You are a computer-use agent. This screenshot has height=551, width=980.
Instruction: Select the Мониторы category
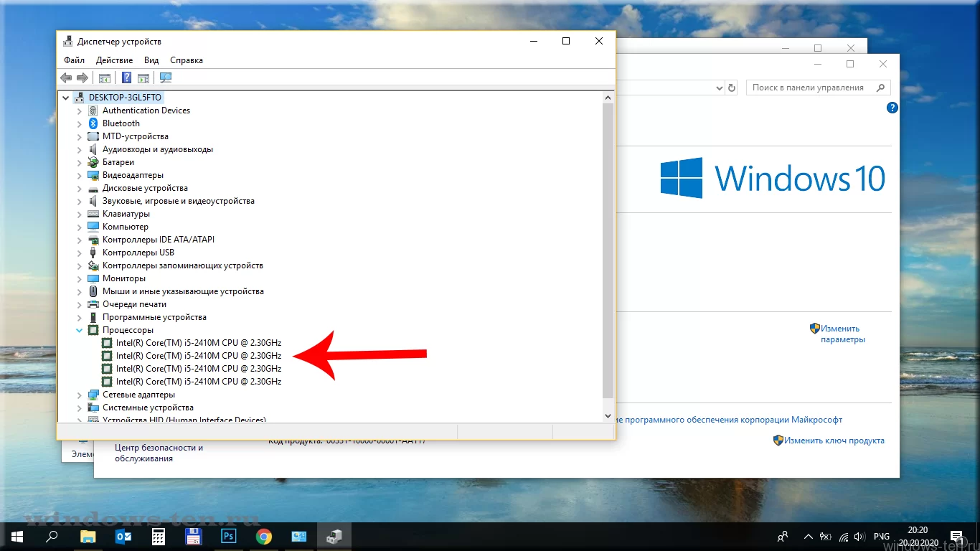point(124,278)
